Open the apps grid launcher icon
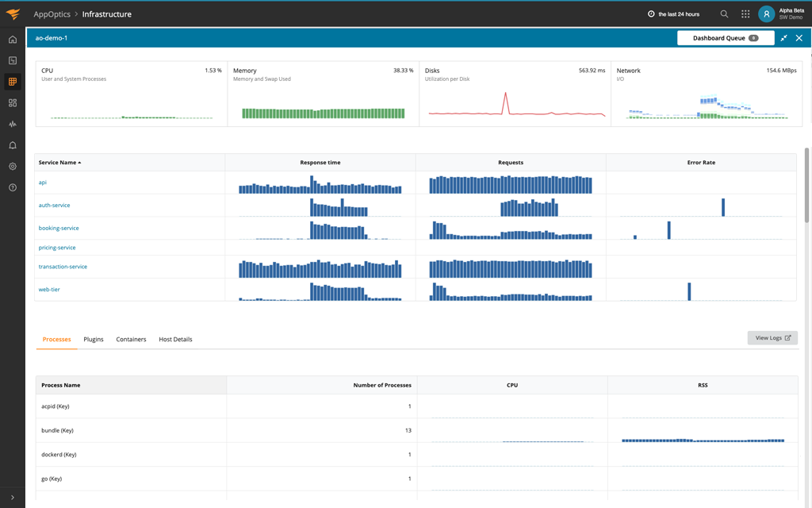The height and width of the screenshot is (508, 812). click(745, 14)
